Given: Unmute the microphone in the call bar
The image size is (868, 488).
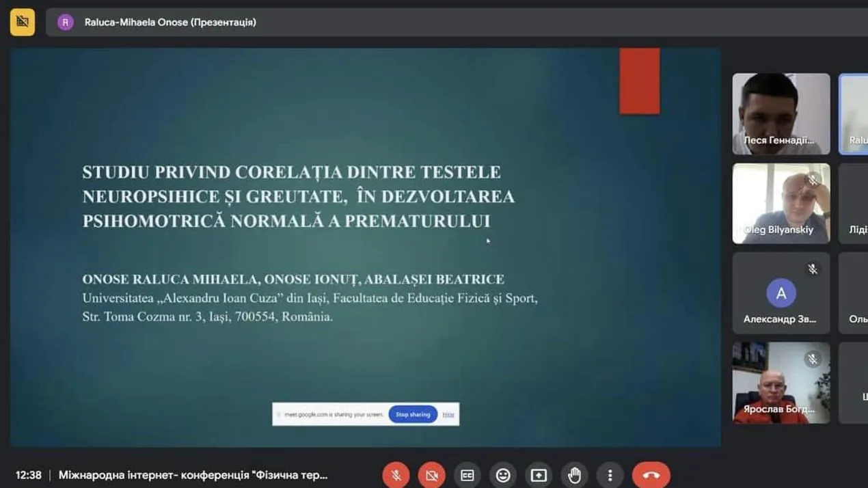Looking at the screenshot, I should coord(396,475).
